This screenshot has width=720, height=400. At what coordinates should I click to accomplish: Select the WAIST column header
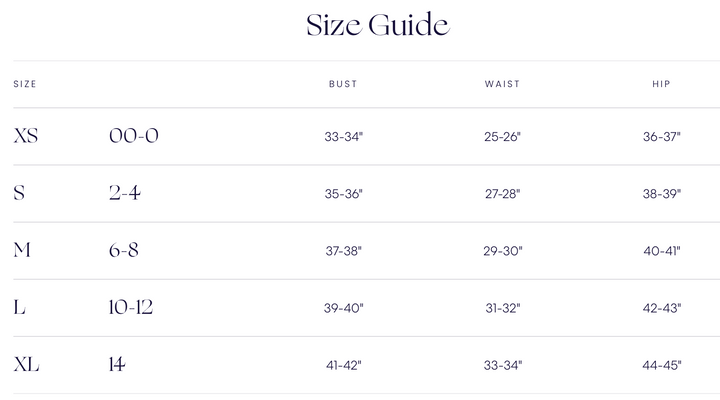(x=502, y=84)
